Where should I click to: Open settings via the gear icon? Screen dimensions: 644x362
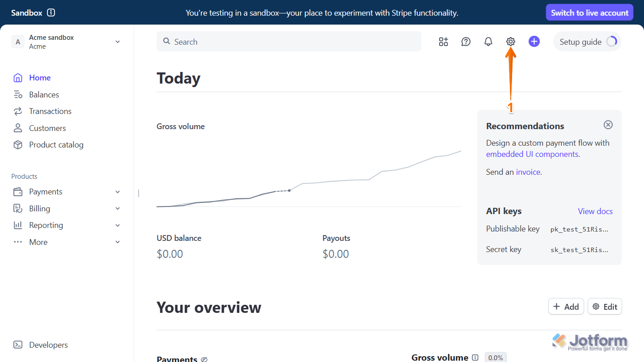[x=510, y=42]
